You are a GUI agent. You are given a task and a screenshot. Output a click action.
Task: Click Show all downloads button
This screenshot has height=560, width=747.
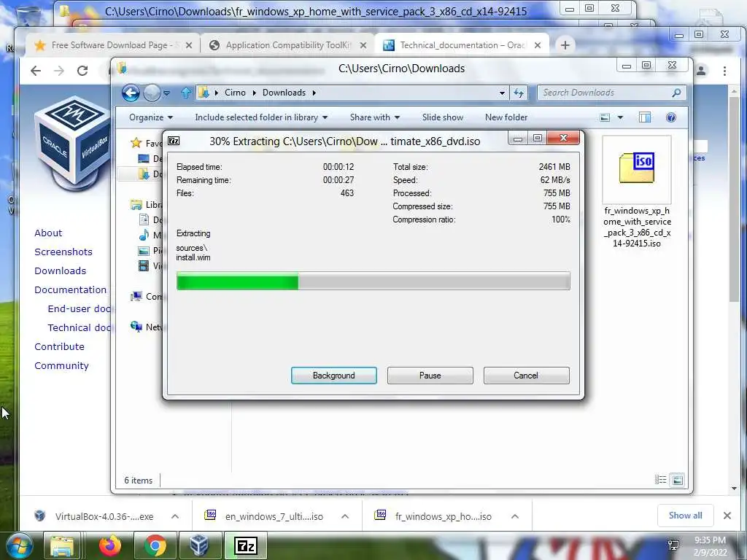(x=685, y=516)
